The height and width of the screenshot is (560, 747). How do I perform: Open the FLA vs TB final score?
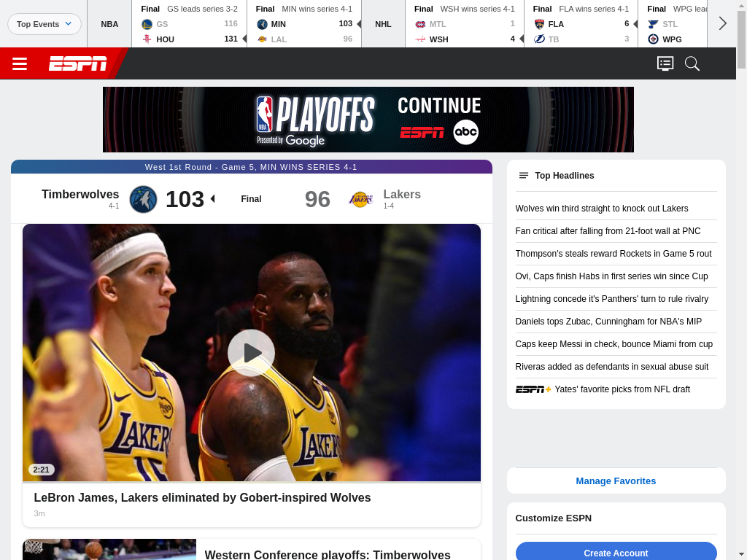pyautogui.click(x=581, y=24)
